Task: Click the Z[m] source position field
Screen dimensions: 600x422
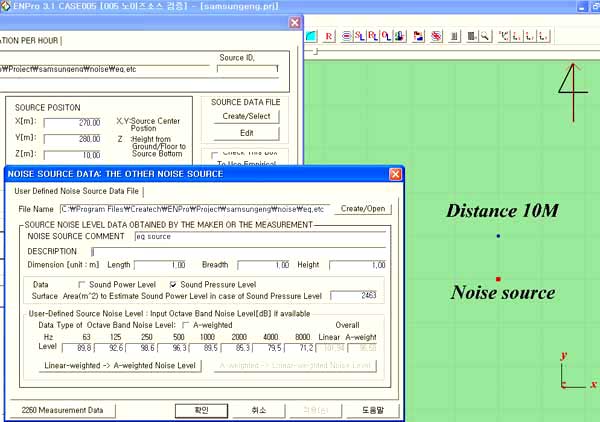Action: point(73,155)
